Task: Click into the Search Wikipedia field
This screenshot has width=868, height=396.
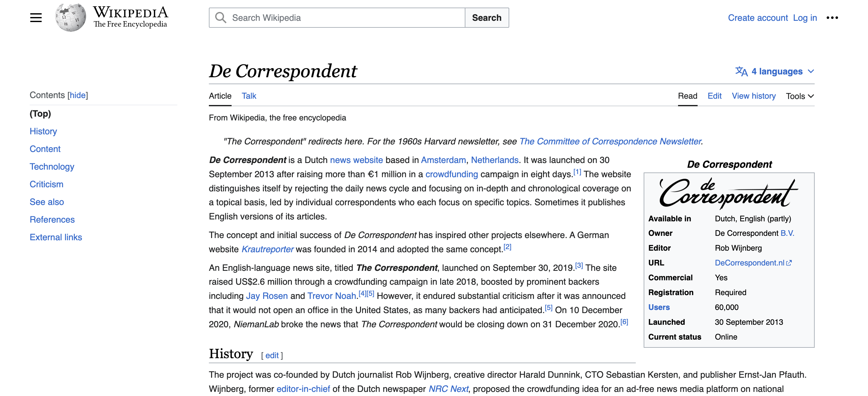Action: [337, 18]
